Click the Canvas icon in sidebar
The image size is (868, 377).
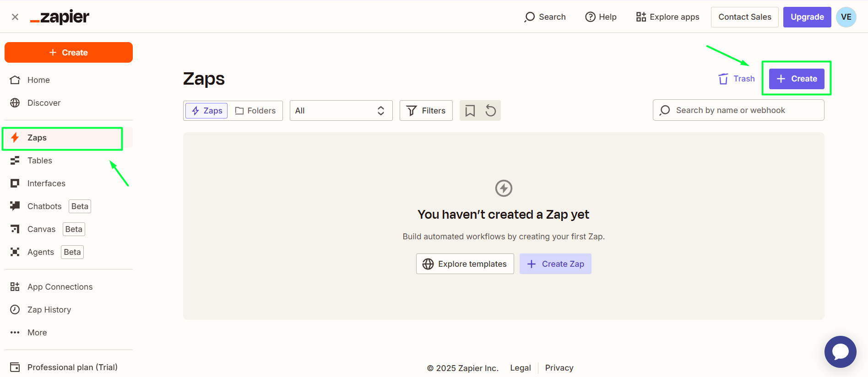click(15, 229)
